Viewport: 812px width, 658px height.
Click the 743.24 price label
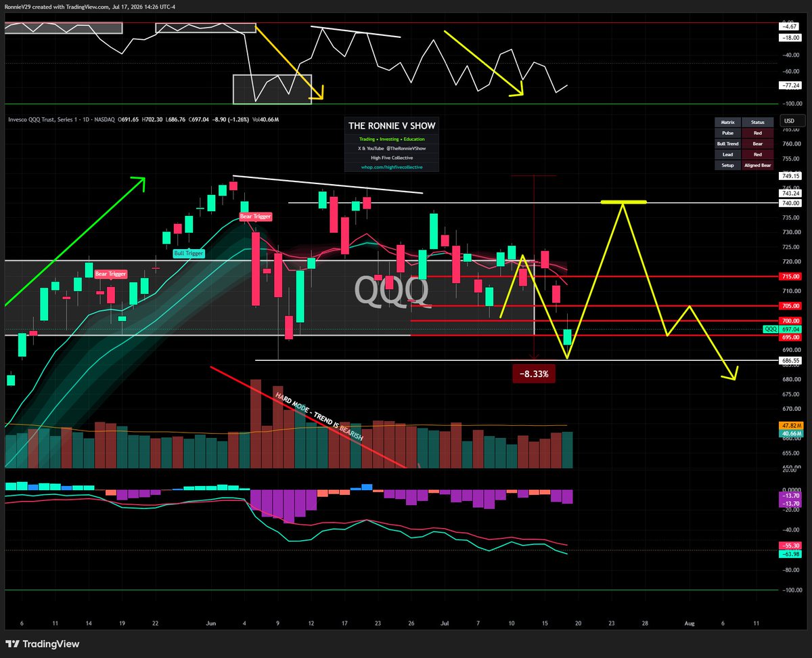pyautogui.click(x=790, y=193)
